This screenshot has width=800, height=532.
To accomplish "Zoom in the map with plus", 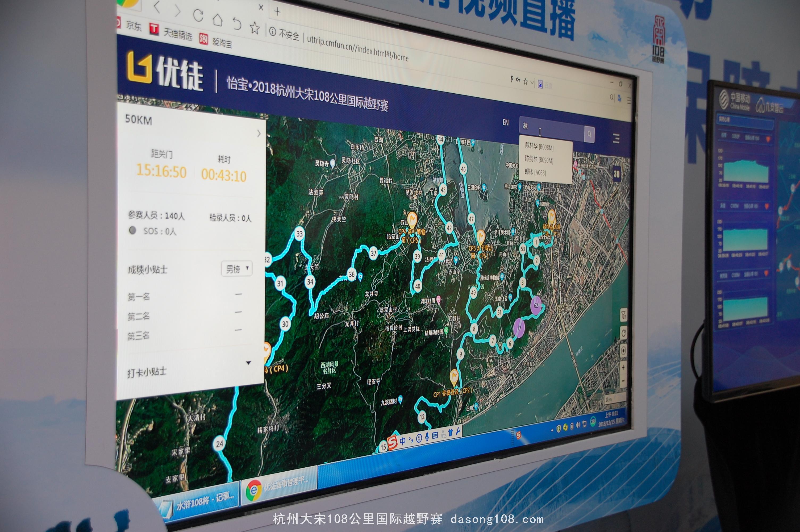I will click(623, 368).
